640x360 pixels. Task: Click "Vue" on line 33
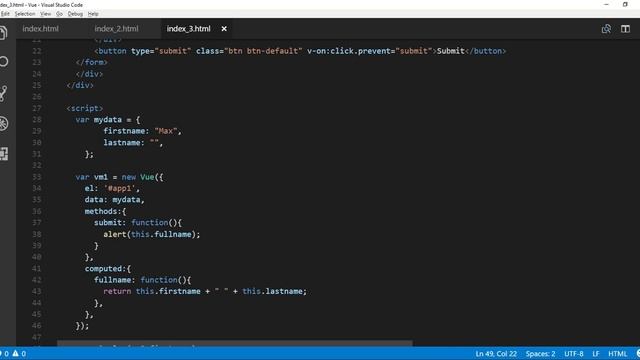tap(147, 177)
